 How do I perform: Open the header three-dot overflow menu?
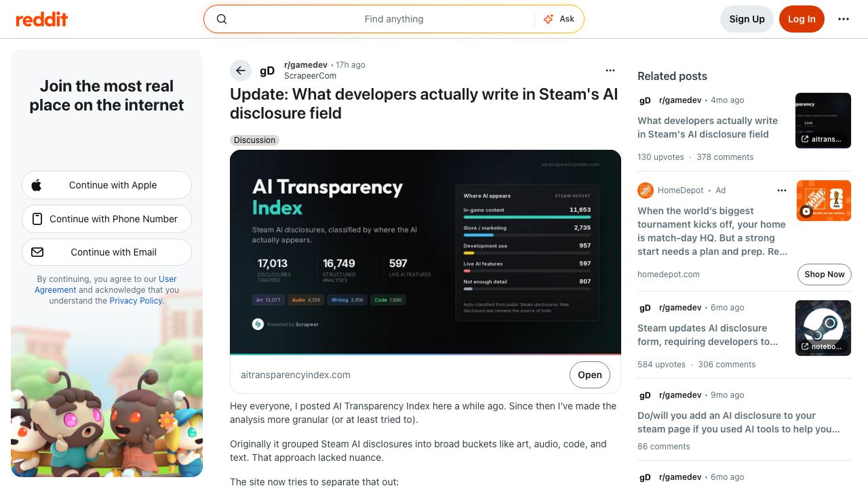[x=844, y=19]
